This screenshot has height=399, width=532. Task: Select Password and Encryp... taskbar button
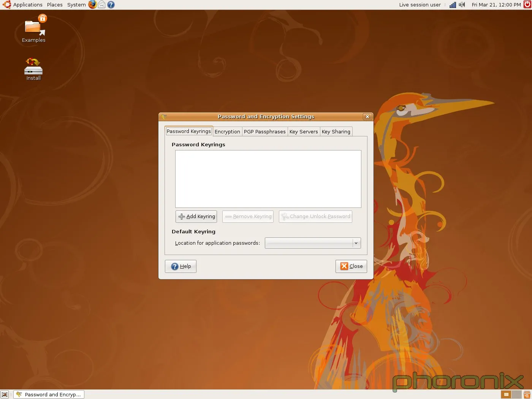point(49,394)
